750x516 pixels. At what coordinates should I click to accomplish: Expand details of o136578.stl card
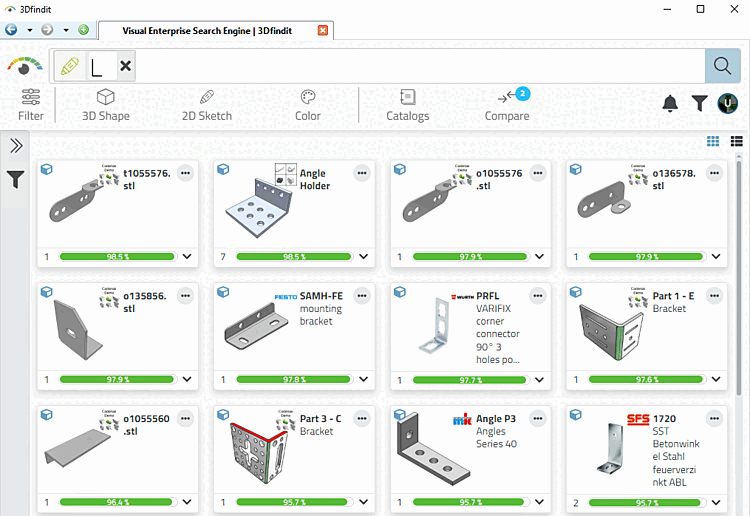(716, 256)
